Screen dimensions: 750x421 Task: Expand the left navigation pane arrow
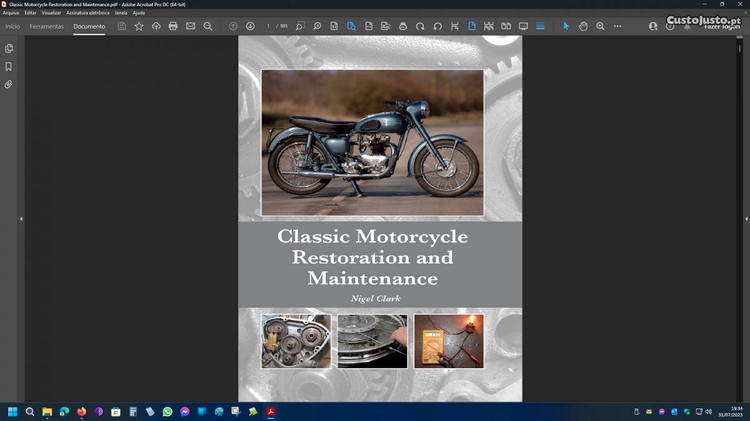(x=21, y=218)
